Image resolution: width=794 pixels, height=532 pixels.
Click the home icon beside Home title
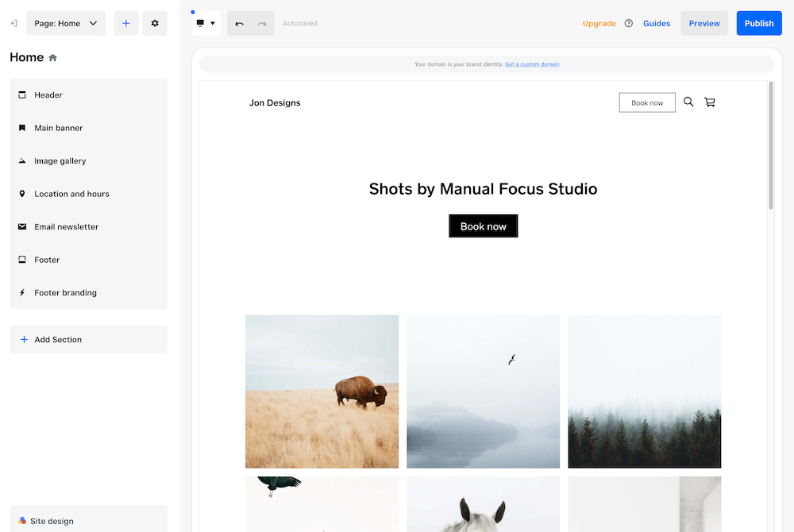click(x=52, y=58)
